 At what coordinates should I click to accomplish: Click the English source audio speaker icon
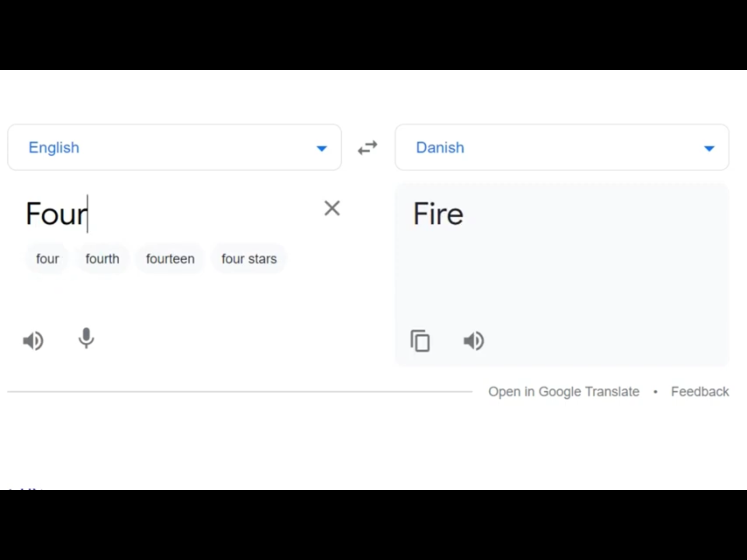pos(33,340)
